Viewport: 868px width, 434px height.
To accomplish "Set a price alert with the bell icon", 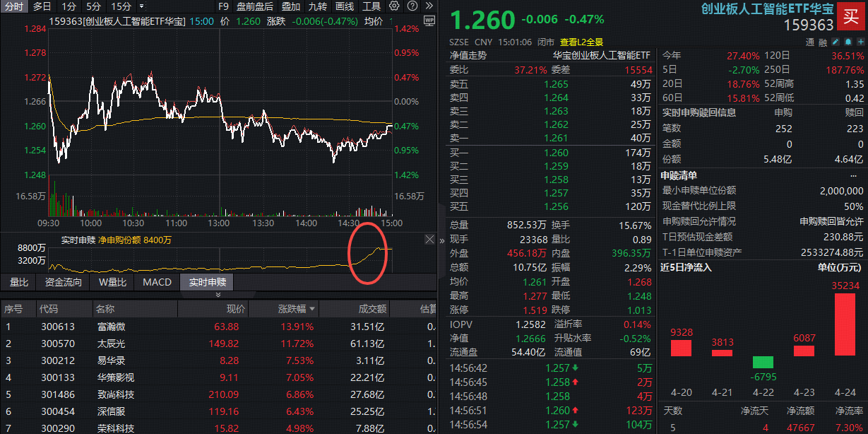I will [x=848, y=42].
